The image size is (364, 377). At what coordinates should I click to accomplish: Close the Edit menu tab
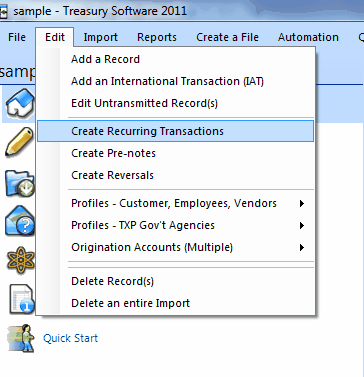tap(55, 37)
